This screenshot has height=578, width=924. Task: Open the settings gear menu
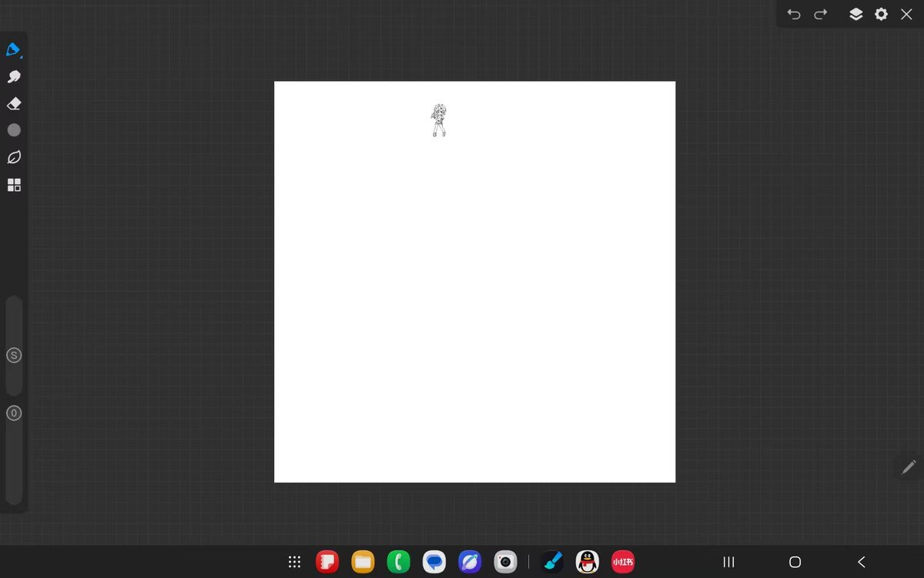click(x=881, y=14)
